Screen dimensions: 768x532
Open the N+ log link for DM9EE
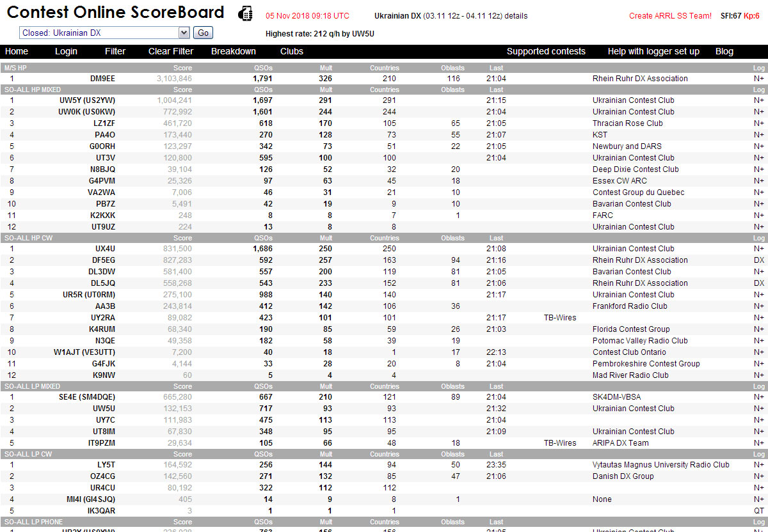(x=759, y=78)
